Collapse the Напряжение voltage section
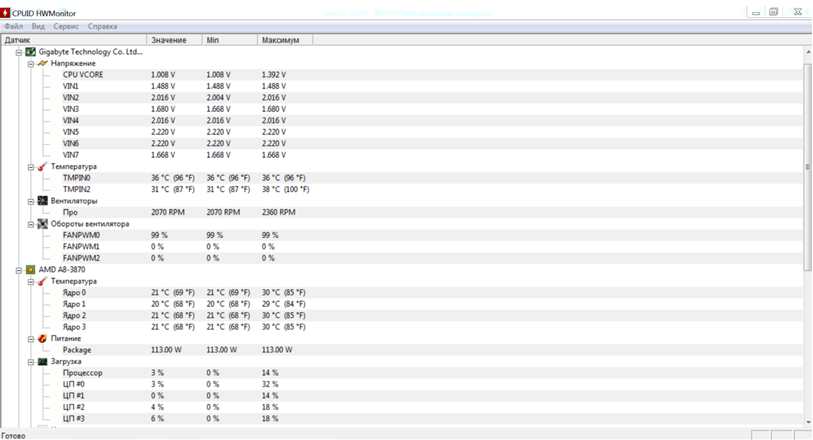This screenshot has width=813, height=440. (x=30, y=63)
